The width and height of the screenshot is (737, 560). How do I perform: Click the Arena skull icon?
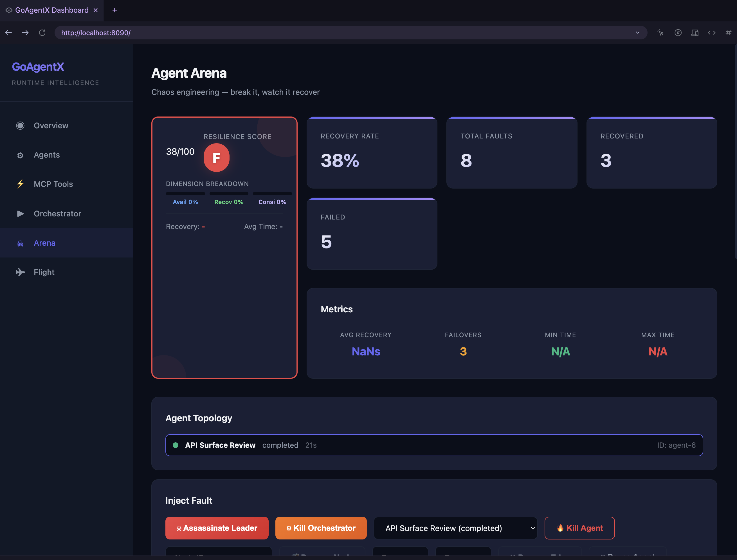coord(20,243)
